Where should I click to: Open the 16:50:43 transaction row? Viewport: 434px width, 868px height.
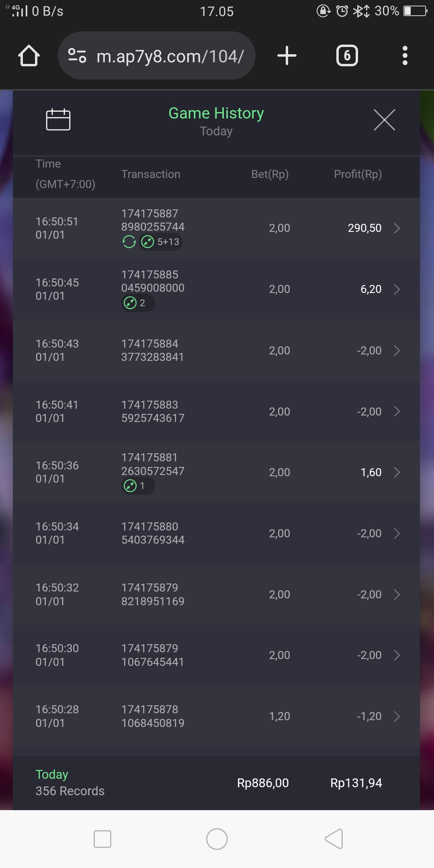pos(216,350)
